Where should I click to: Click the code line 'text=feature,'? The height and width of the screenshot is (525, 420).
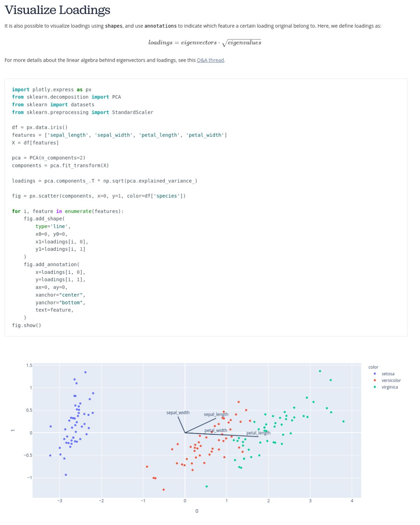[x=55, y=310]
